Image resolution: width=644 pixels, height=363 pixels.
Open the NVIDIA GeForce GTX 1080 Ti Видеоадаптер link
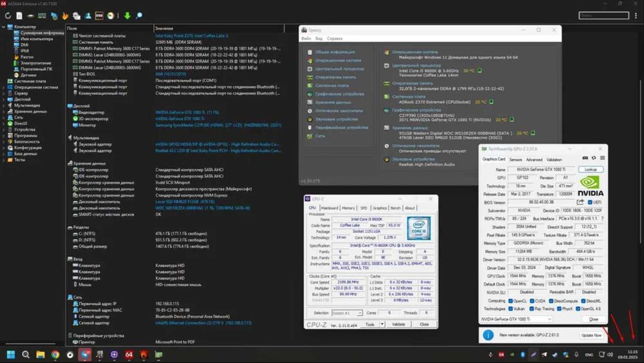pos(187,112)
